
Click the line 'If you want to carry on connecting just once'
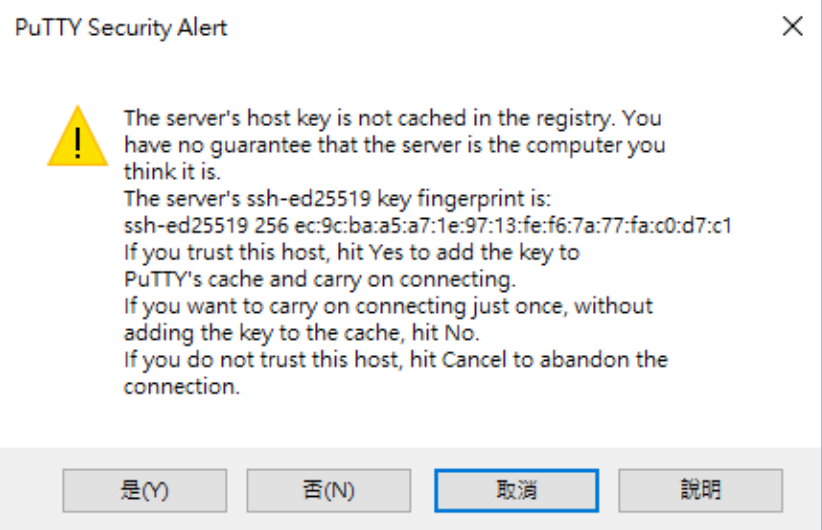click(388, 306)
